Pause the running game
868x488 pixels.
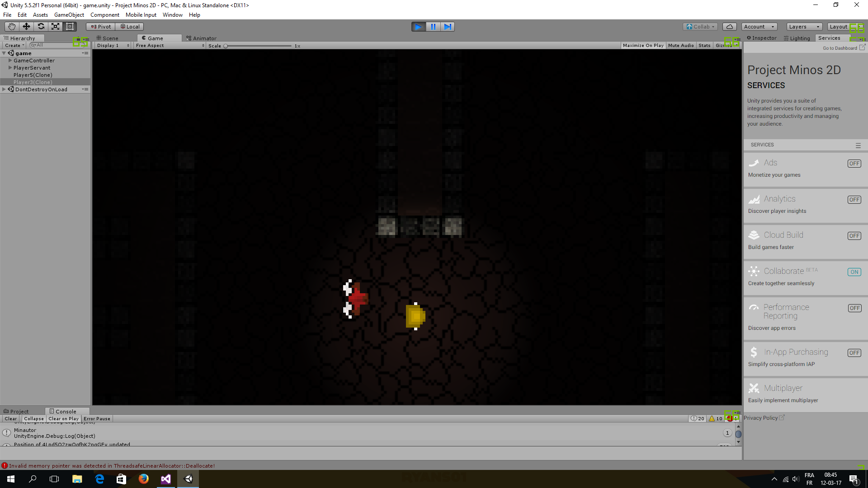pos(433,27)
